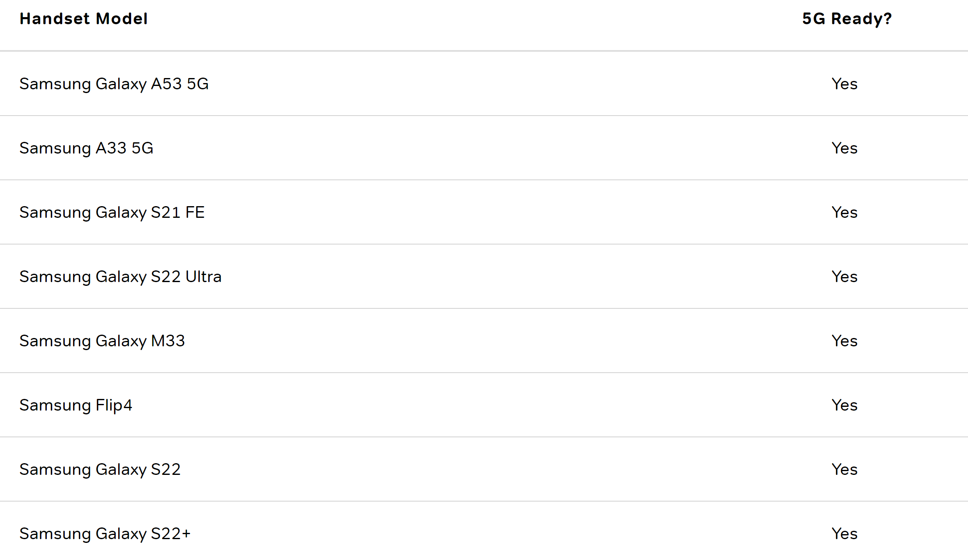Select the Samsung Galaxy S22 Ultra entry
This screenshot has width=968, height=560.
pyautogui.click(x=120, y=277)
